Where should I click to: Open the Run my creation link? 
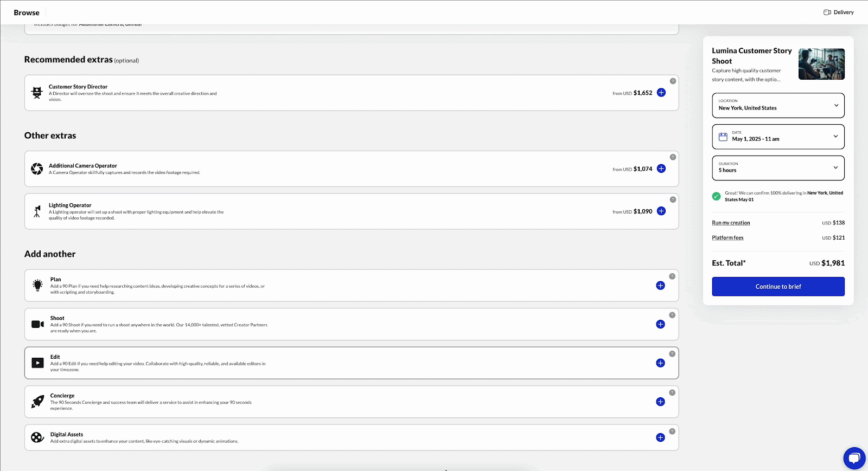click(731, 223)
